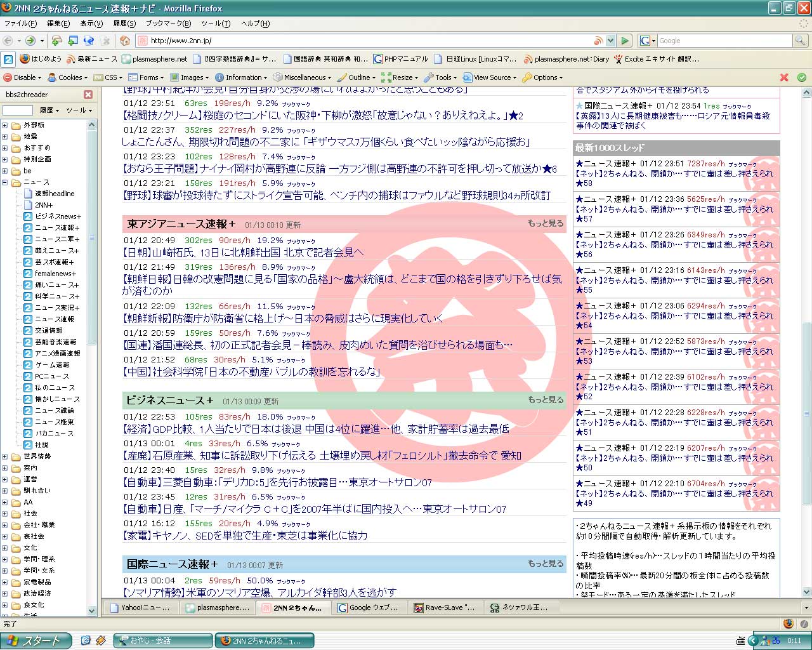Expand the 外部板 folder in sidebar
Screen dimensions: 812x650
click(5, 125)
